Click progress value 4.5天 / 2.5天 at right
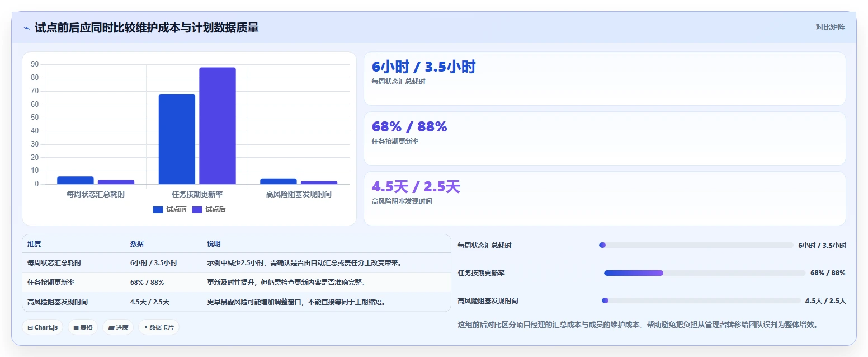 [x=825, y=301]
